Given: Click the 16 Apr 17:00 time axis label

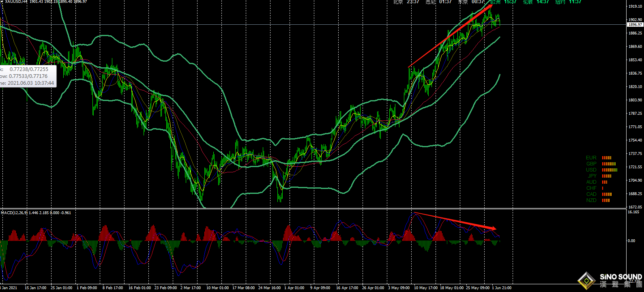Looking at the screenshot, I should pyautogui.click(x=347, y=288).
